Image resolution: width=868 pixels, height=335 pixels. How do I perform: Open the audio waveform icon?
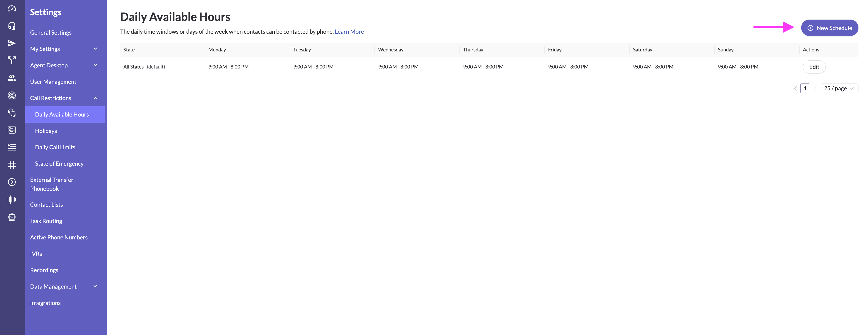point(12,199)
